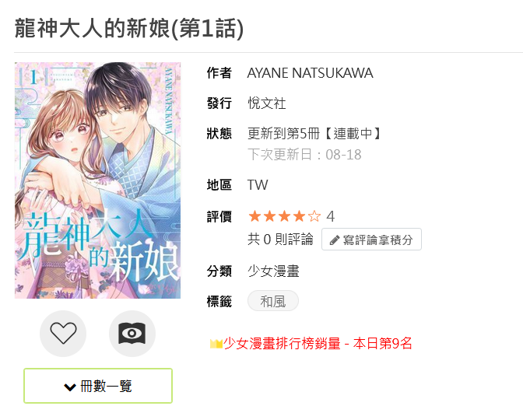Click the third rating star
Image resolution: width=523 pixels, height=420 pixels.
tap(285, 216)
